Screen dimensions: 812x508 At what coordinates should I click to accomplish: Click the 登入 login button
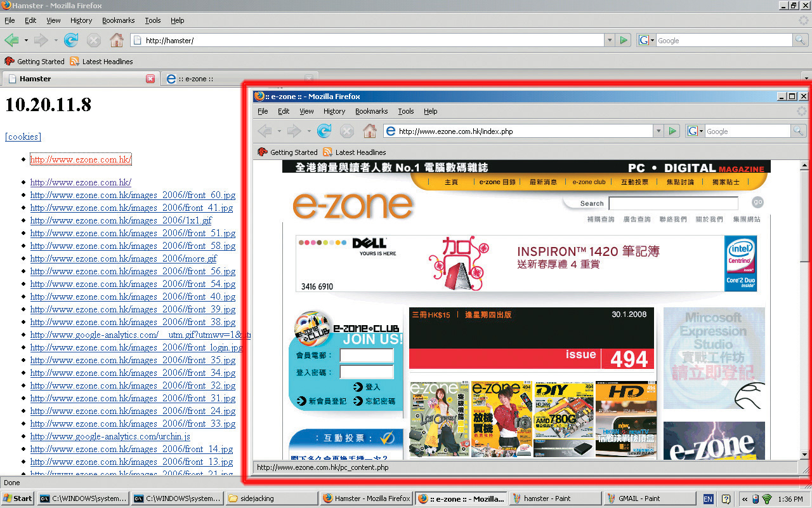pos(368,387)
